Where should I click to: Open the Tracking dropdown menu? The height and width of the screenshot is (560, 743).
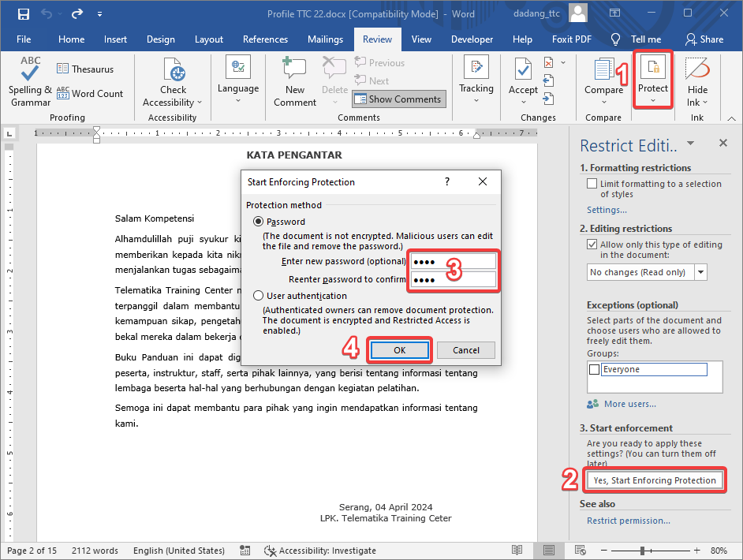coord(476,80)
